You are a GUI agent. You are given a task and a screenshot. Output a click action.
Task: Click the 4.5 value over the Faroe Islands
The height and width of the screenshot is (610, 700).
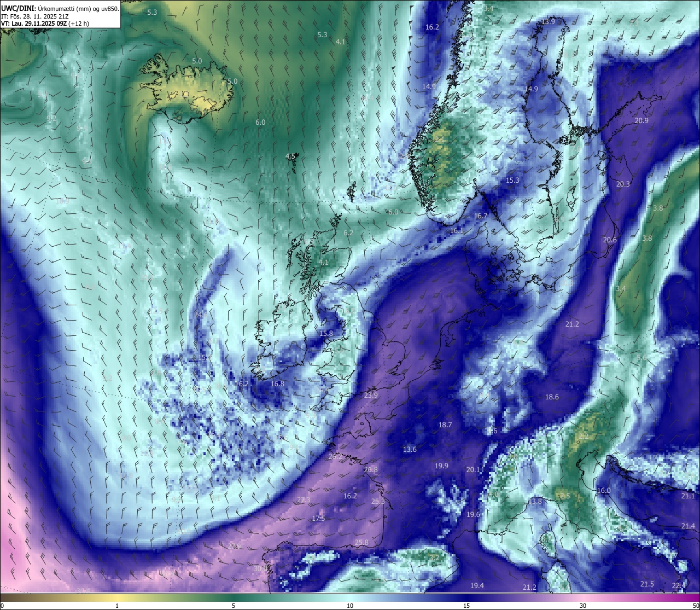tap(290, 156)
